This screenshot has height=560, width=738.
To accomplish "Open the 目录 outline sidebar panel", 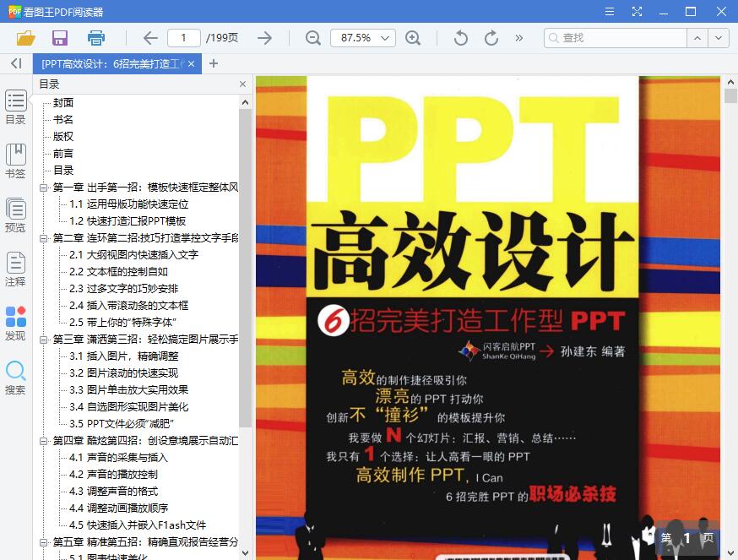I will (x=15, y=107).
